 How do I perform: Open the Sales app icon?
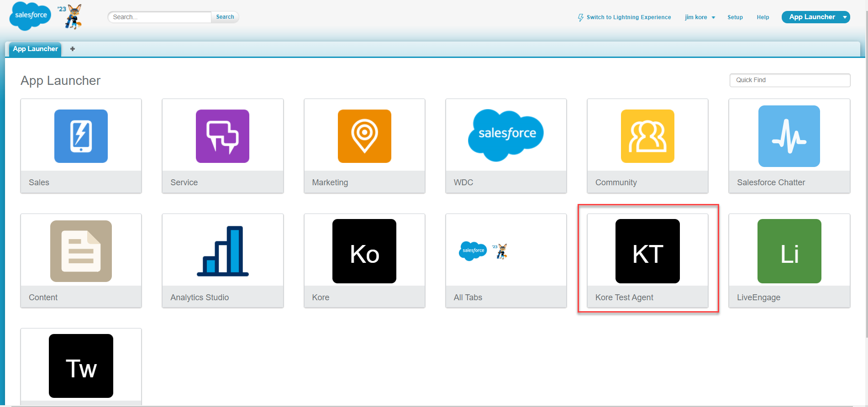(81, 136)
